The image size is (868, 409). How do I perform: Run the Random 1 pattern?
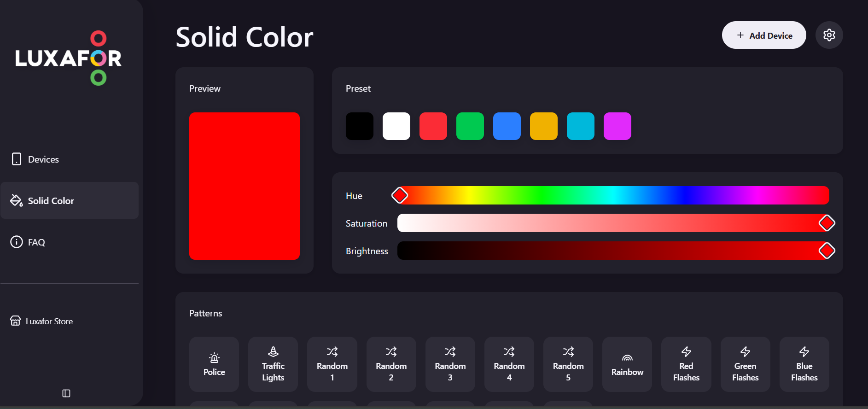[x=332, y=364]
